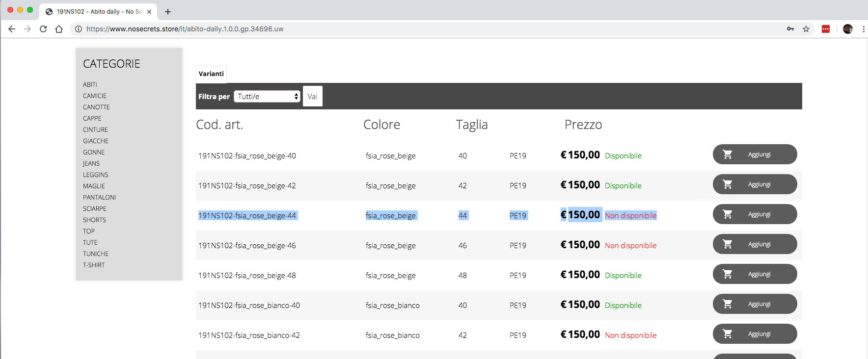Open the saved passwords key icon
Image resolution: width=868 pixels, height=359 pixels.
point(790,29)
